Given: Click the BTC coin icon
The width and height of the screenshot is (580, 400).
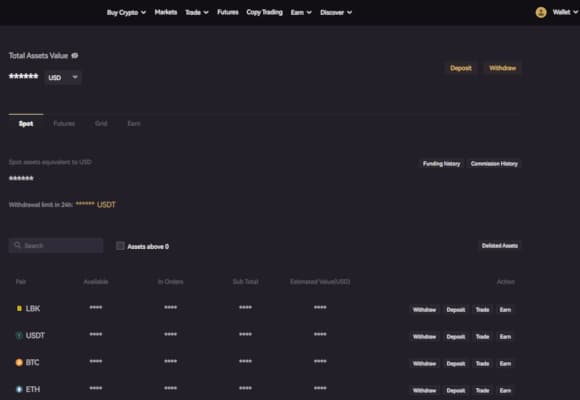Looking at the screenshot, I should pos(19,362).
